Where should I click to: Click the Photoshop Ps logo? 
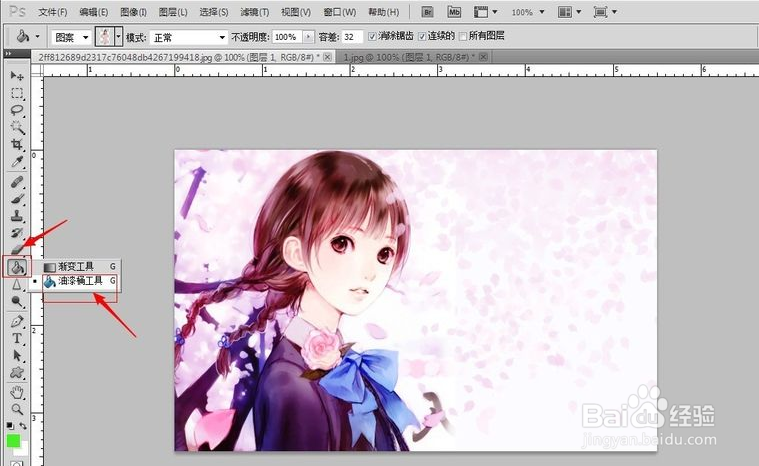click(x=17, y=11)
